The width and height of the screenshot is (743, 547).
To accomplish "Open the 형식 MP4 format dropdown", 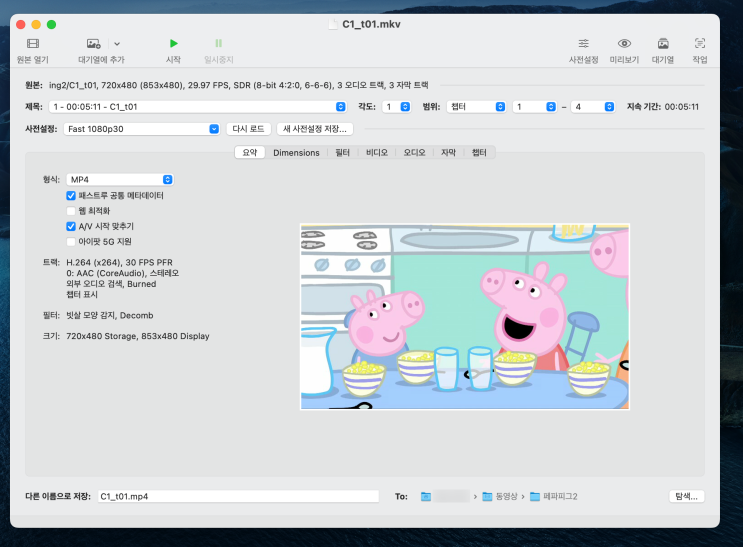I will point(120,179).
